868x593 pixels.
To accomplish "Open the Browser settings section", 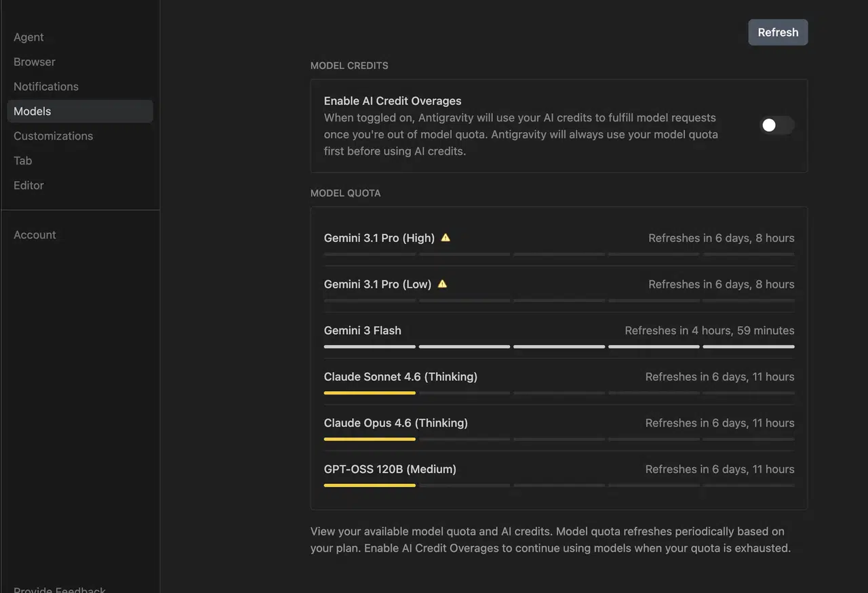I will click(x=35, y=62).
